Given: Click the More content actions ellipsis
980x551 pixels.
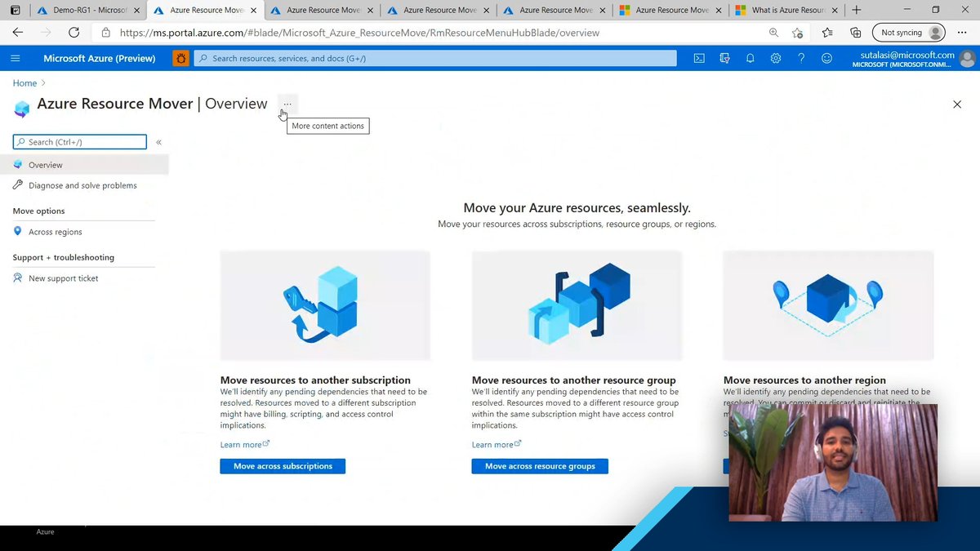Looking at the screenshot, I should click(x=287, y=104).
